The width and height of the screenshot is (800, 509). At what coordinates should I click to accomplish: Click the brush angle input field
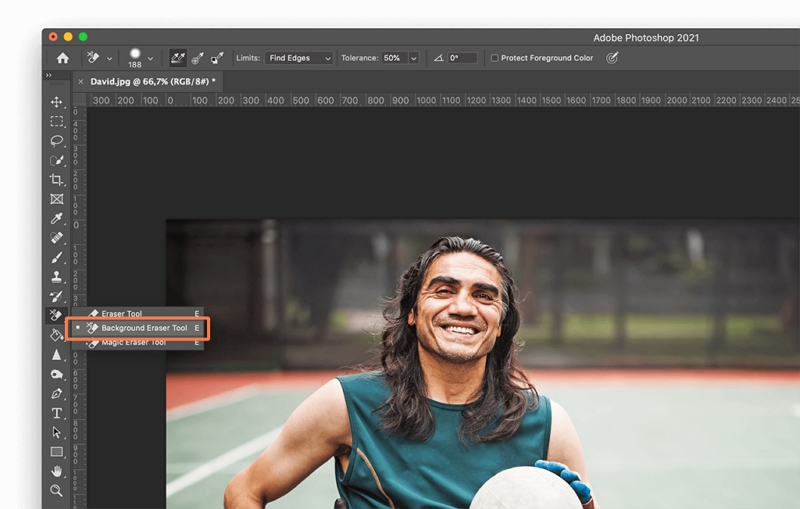[x=462, y=58]
